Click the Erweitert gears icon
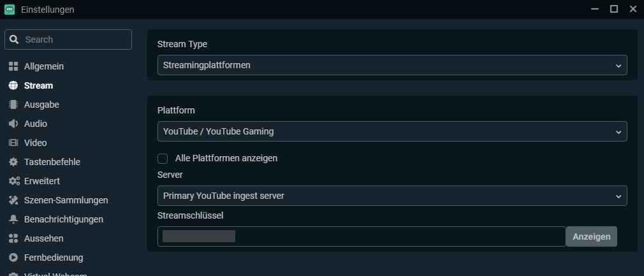644x276 pixels. 13,181
